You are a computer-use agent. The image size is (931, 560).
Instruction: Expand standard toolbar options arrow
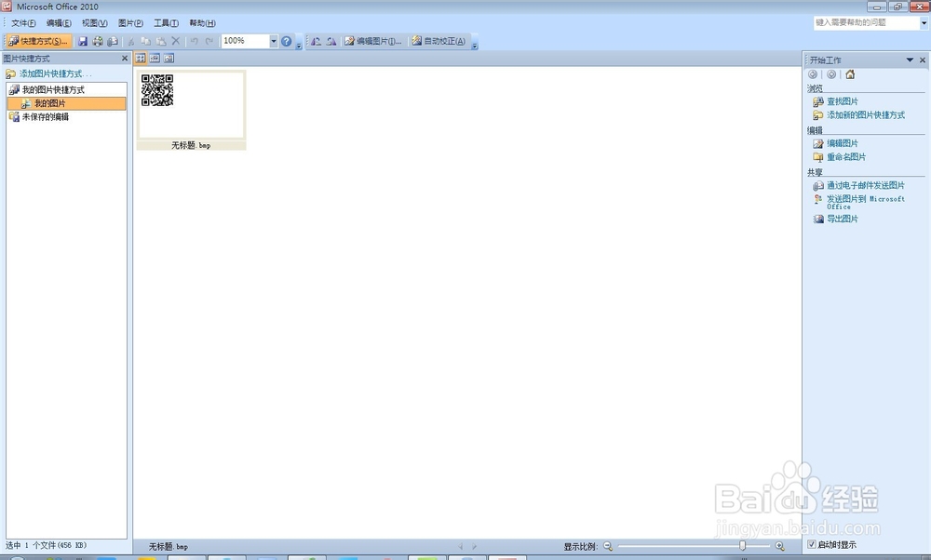pos(299,45)
